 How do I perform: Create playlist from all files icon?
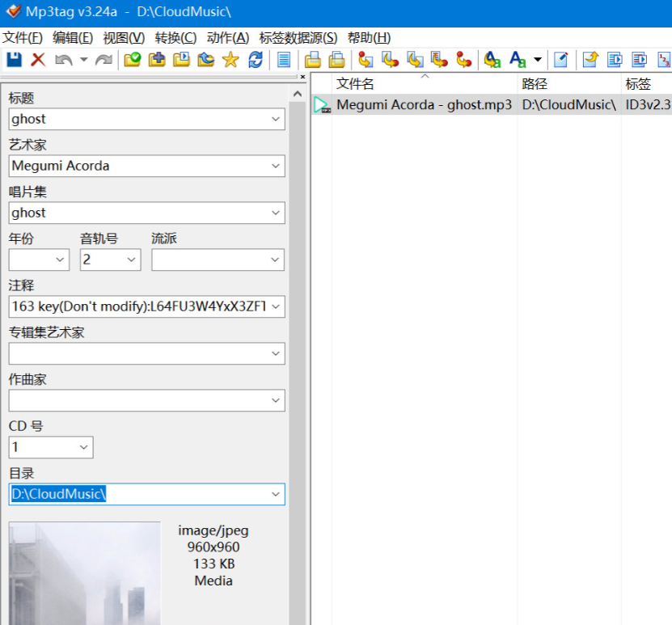click(x=615, y=60)
